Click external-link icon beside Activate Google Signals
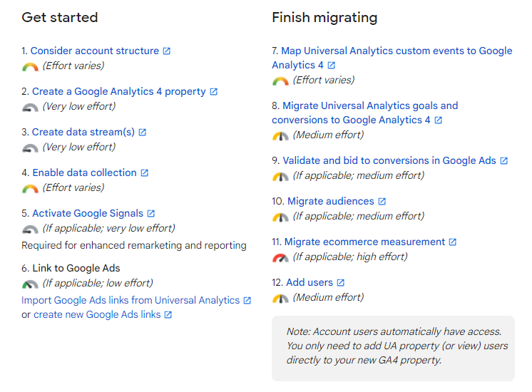The height and width of the screenshot is (392, 532). [151, 214]
